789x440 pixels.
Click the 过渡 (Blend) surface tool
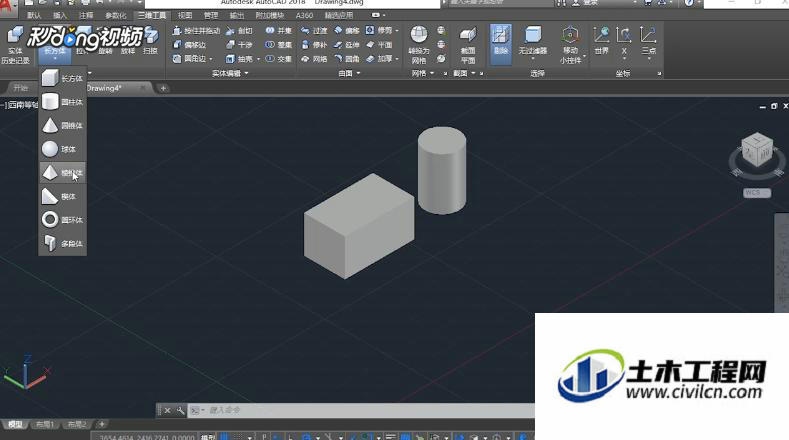[x=314, y=31]
